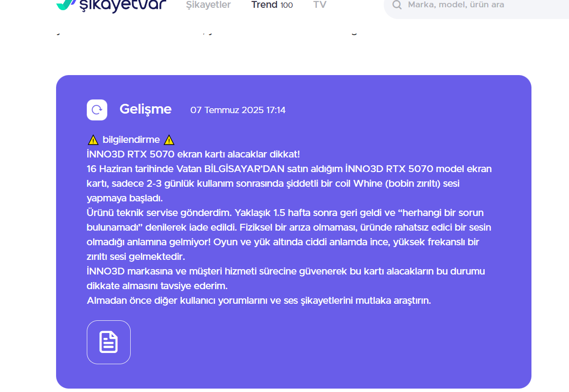
Task: Click the line 'yapmaya başladı.'
Action: [124, 198]
